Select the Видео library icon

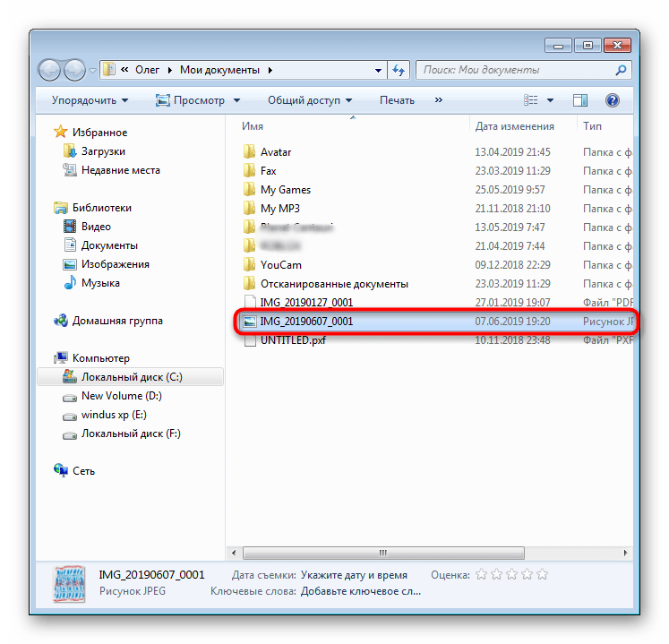(x=71, y=227)
